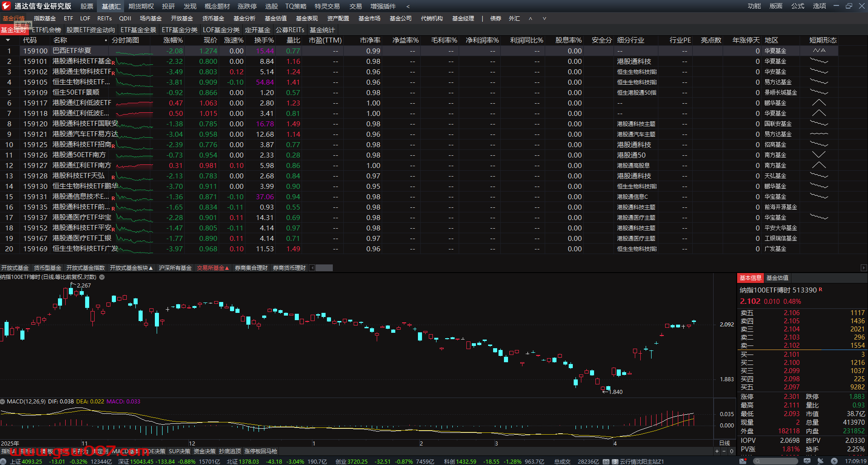
Task: Open the 选股 top menu
Action: point(271,6)
